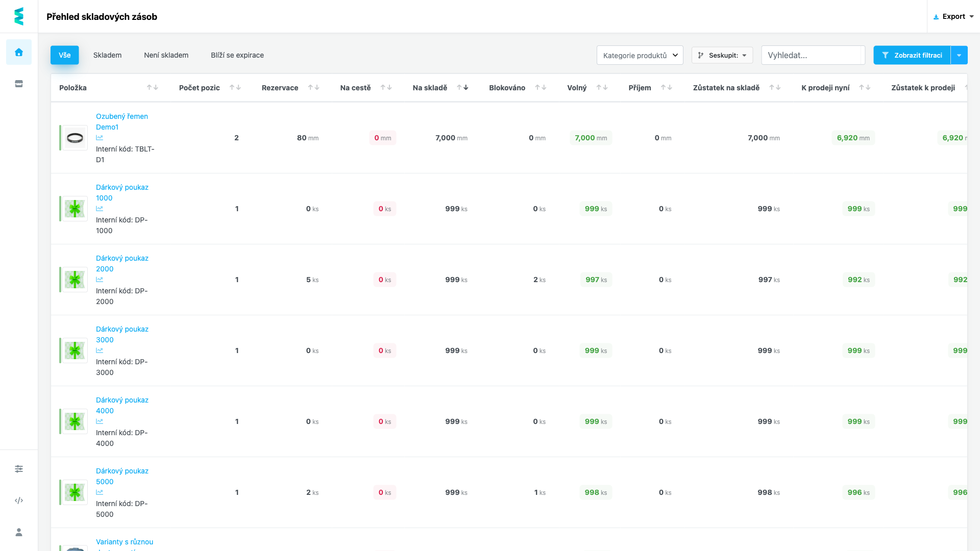This screenshot has width=980, height=551.
Task: Sort by Volný column arrows
Action: [x=602, y=88]
